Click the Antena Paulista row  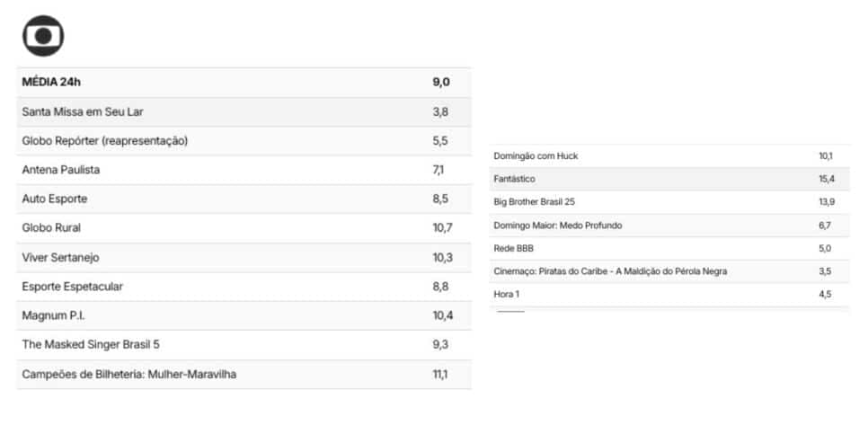(x=244, y=170)
